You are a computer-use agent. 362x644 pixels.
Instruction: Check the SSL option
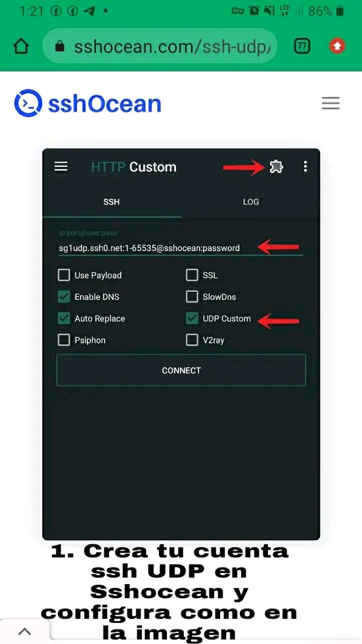point(192,275)
